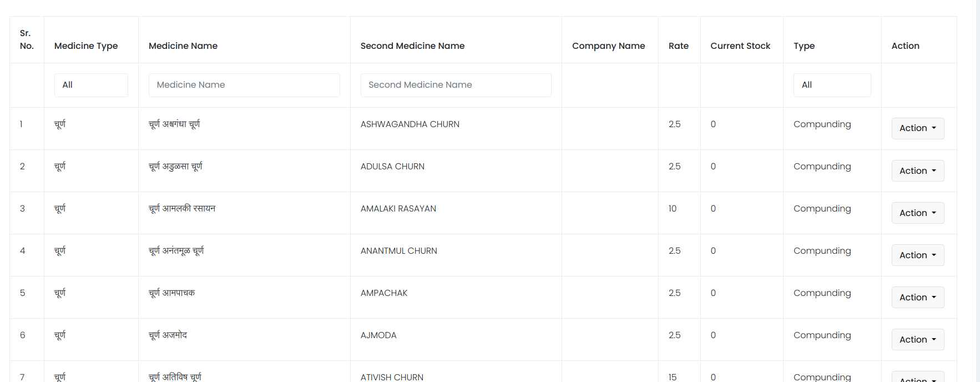The width and height of the screenshot is (980, 382).
Task: Open Action dropdown for Ashwagandha Churn
Action: (917, 128)
